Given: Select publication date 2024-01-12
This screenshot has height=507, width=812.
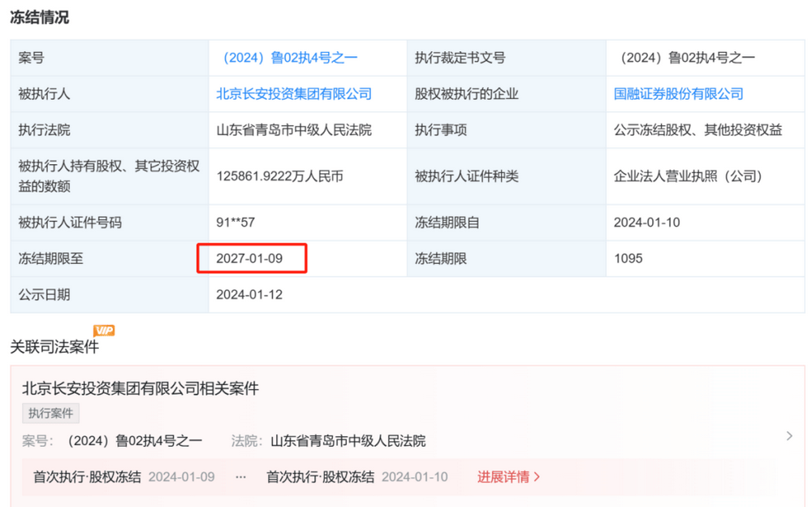Looking at the screenshot, I should point(249,294).
